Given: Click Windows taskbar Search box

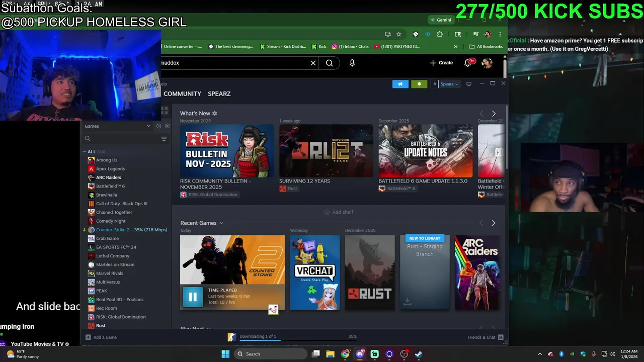Looking at the screenshot, I should coord(271,354).
